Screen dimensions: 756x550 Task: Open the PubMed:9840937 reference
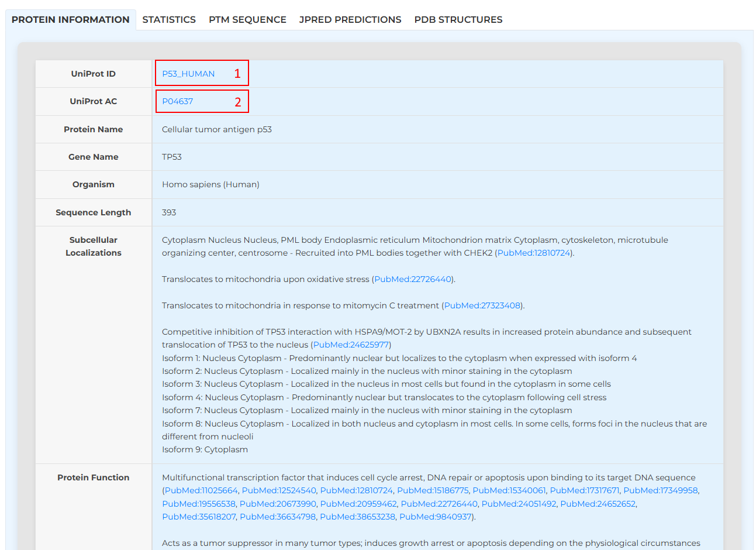point(435,517)
